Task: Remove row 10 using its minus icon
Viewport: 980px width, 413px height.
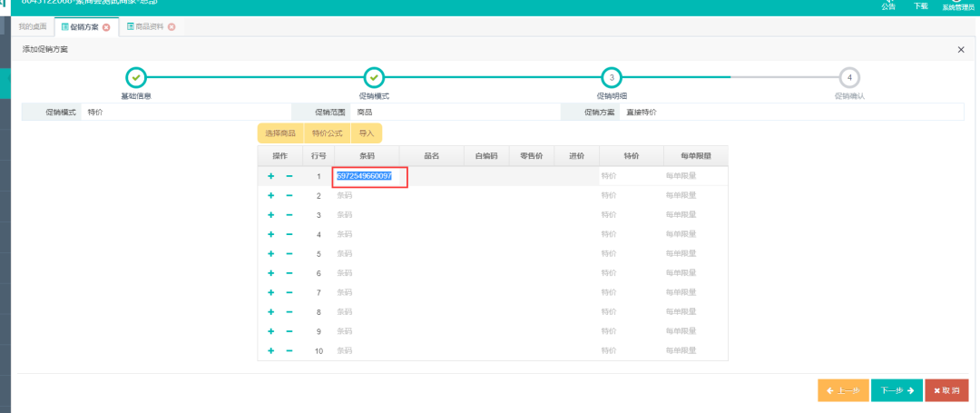Action: pos(289,350)
